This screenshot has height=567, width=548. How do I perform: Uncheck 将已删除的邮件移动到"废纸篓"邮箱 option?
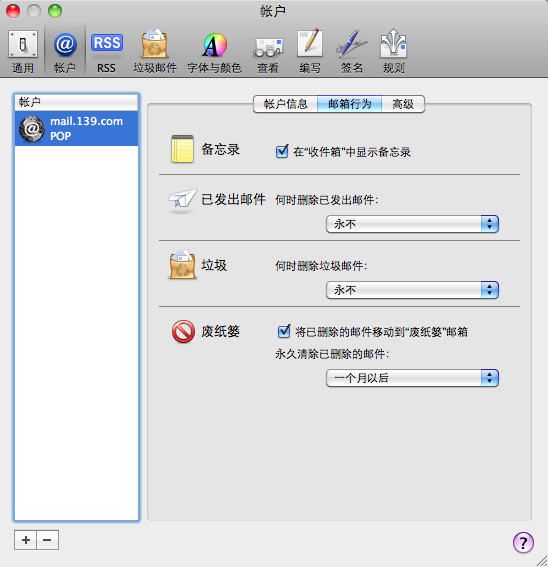[x=284, y=331]
